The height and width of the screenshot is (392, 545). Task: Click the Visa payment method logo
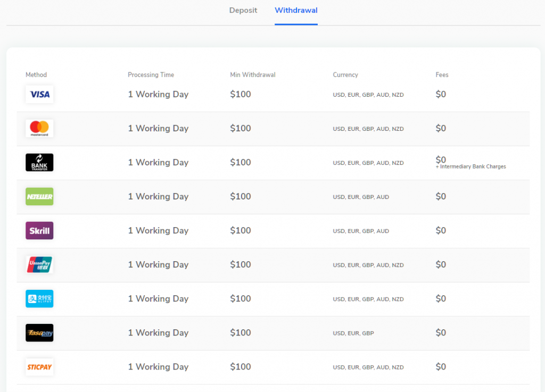point(39,94)
